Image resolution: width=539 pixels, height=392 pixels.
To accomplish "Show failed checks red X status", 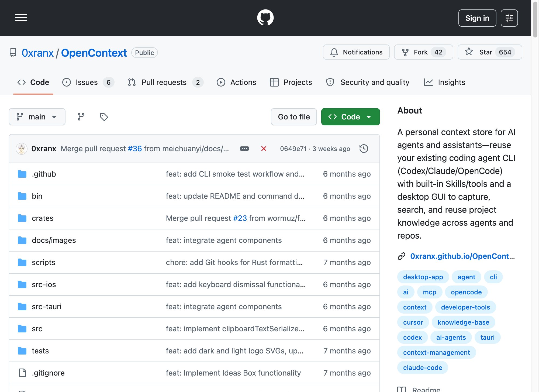I will 264,149.
